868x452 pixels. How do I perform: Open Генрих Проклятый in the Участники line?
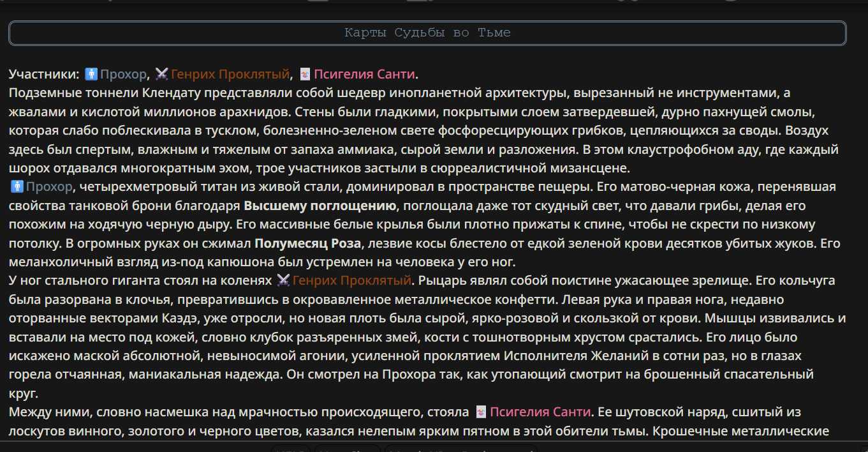click(x=230, y=74)
